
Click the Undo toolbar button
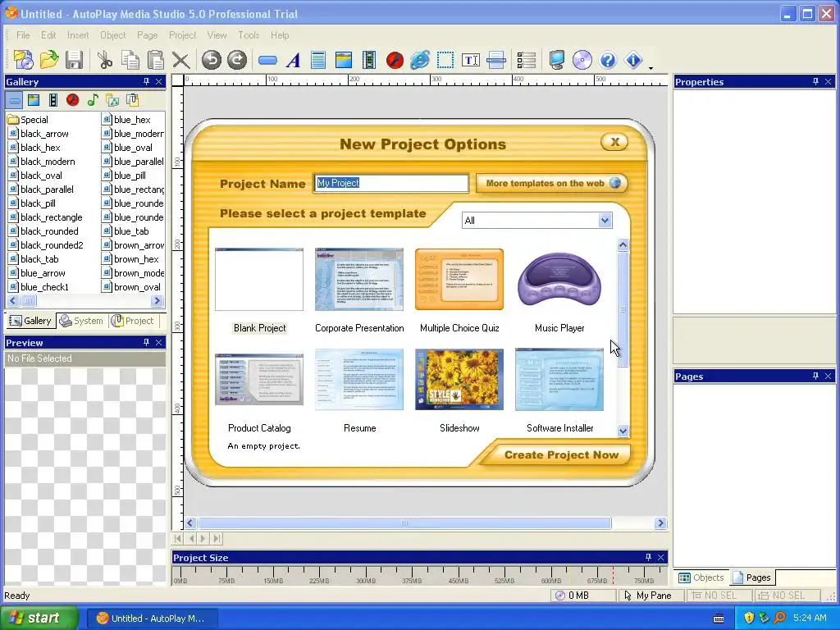tap(212, 60)
